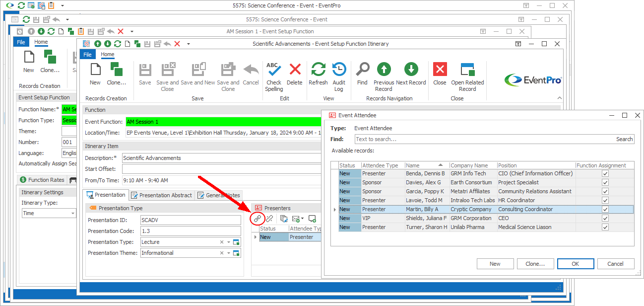The width and height of the screenshot is (644, 306).
Task: Clear the Presentation Type Lecture value
Action: coord(222,242)
